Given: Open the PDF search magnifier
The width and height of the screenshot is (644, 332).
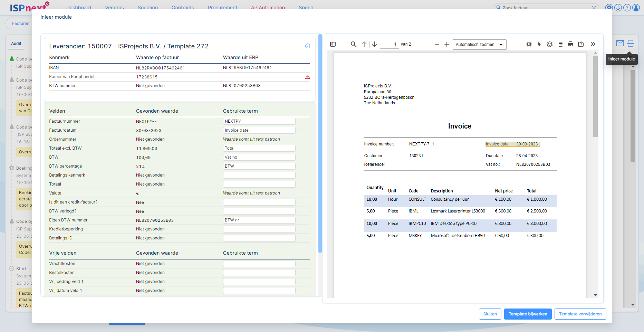Looking at the screenshot, I should [x=353, y=44].
